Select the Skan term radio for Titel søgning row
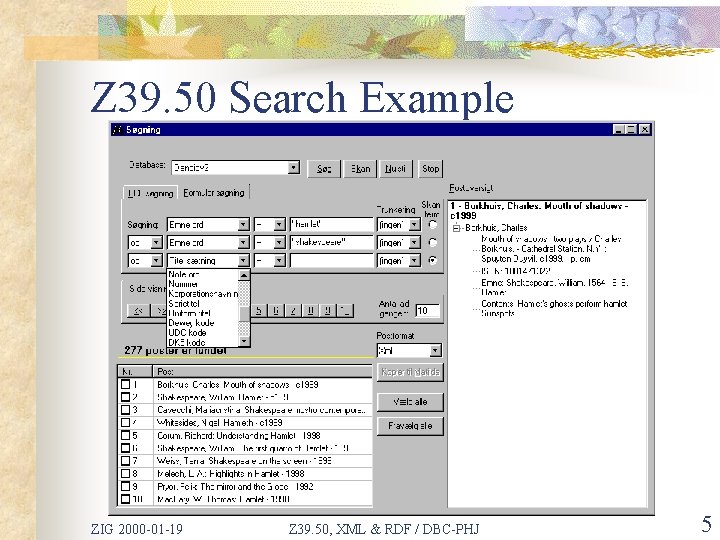Screen dimensions: 720x540 click(x=432, y=260)
